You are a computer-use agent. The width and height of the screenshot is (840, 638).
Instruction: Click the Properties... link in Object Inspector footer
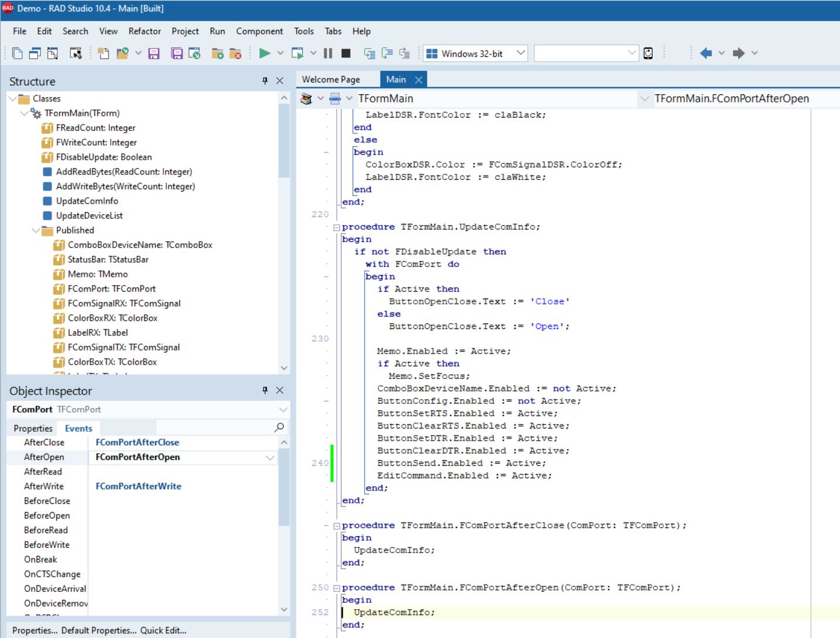click(x=35, y=630)
